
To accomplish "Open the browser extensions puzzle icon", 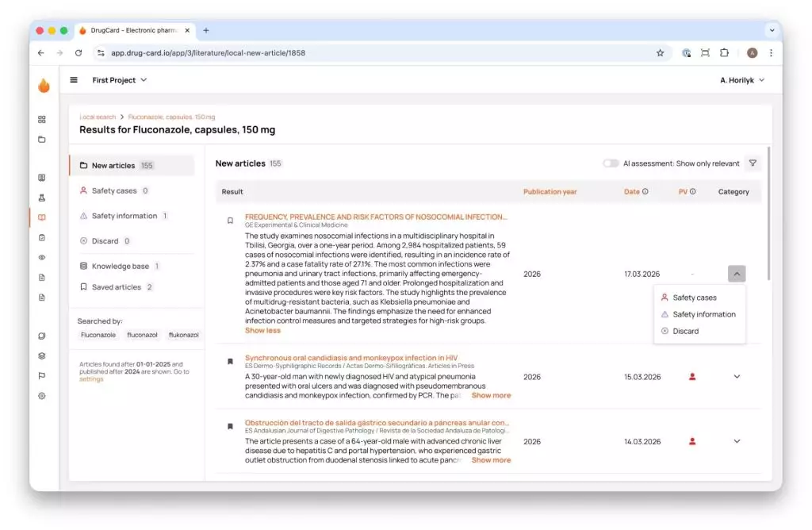I will tap(725, 53).
